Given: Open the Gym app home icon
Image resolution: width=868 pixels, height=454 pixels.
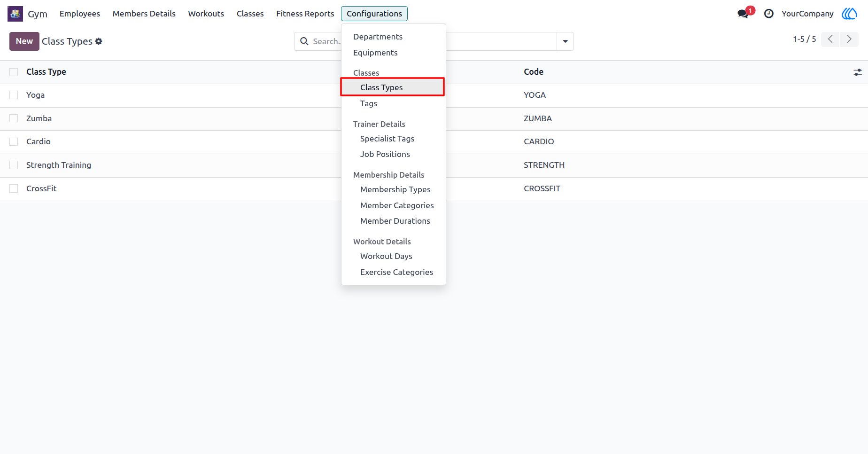Looking at the screenshot, I should point(15,14).
